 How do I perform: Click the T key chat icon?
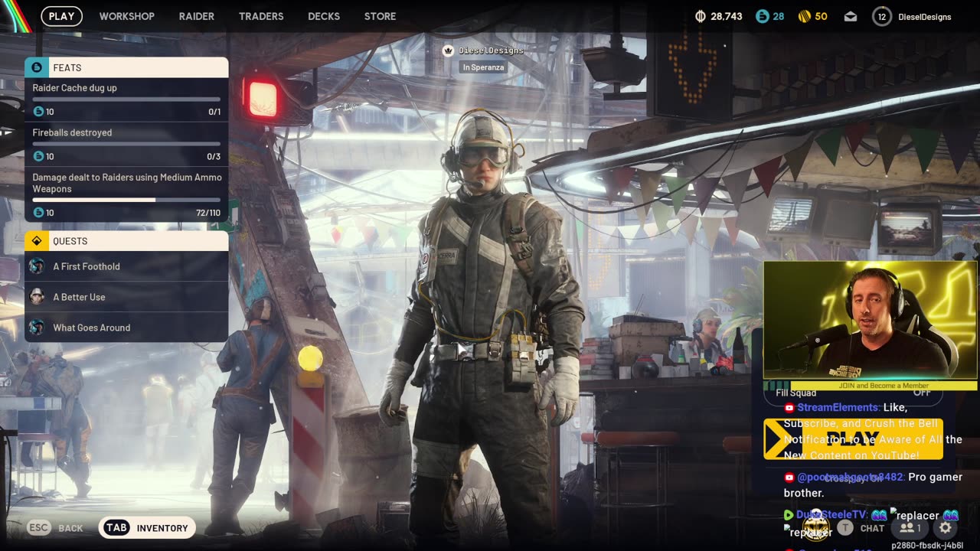pyautogui.click(x=844, y=528)
